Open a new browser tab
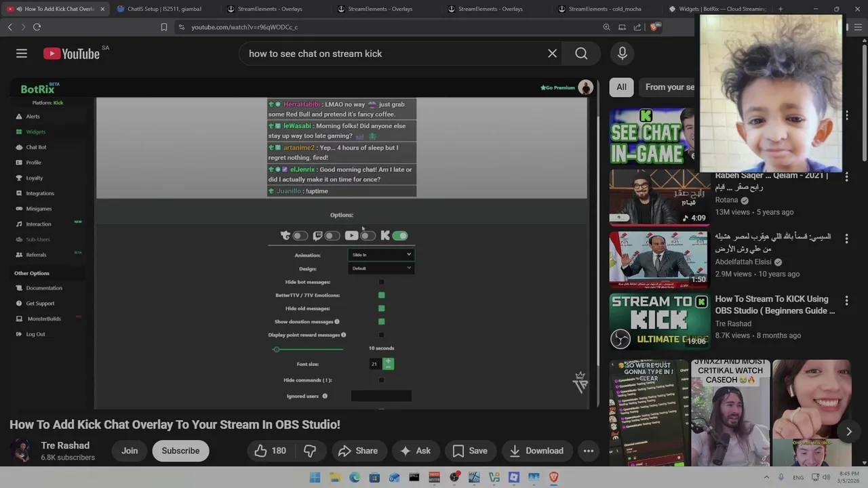868x488 pixels. [781, 9]
